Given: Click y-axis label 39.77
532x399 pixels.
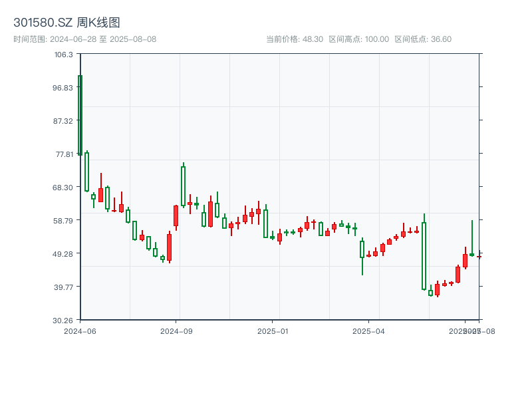Looking at the screenshot, I should pyautogui.click(x=63, y=287).
